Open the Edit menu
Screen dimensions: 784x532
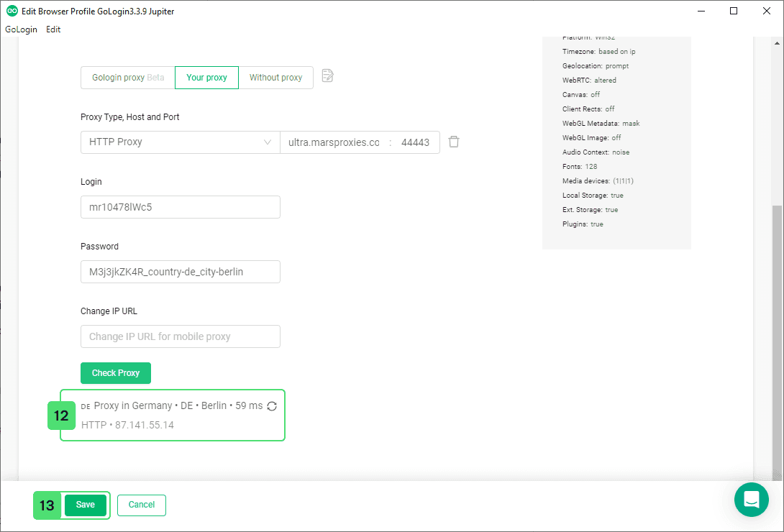pos(53,29)
